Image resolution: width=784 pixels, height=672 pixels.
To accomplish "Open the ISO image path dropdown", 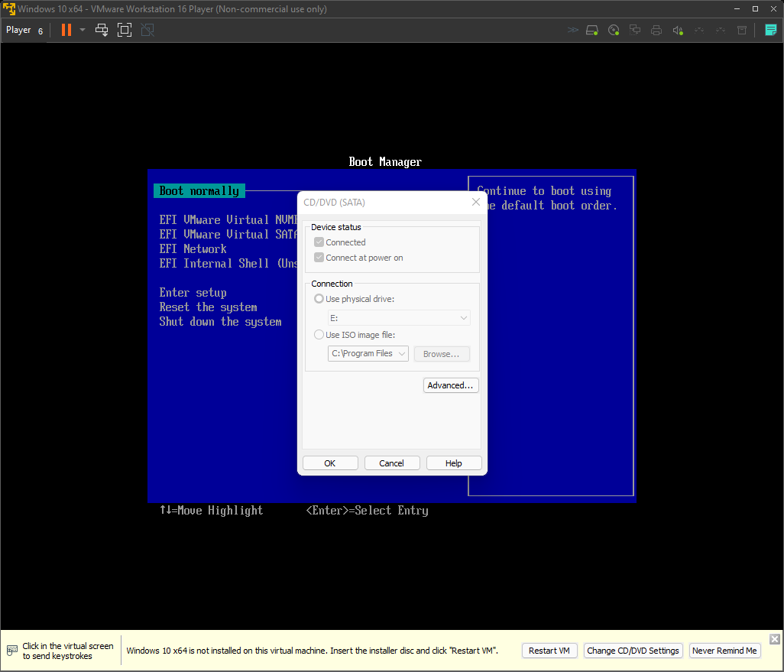I will click(368, 353).
